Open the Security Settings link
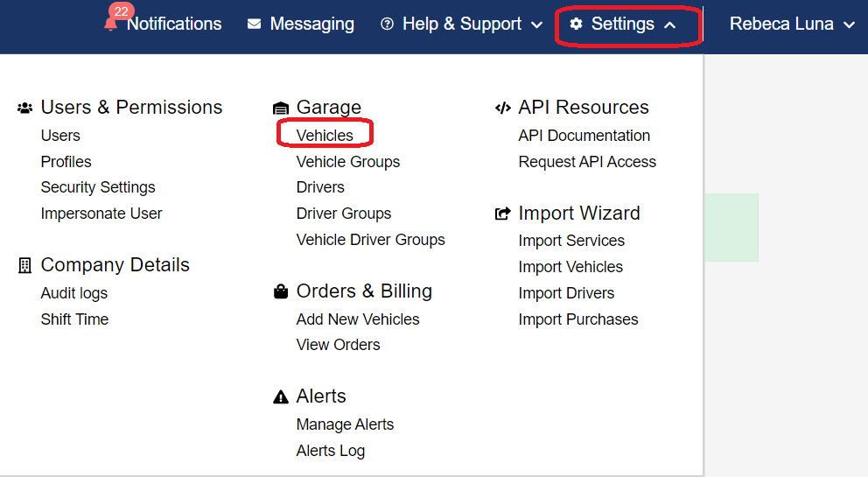The image size is (868, 477). pyautogui.click(x=98, y=187)
